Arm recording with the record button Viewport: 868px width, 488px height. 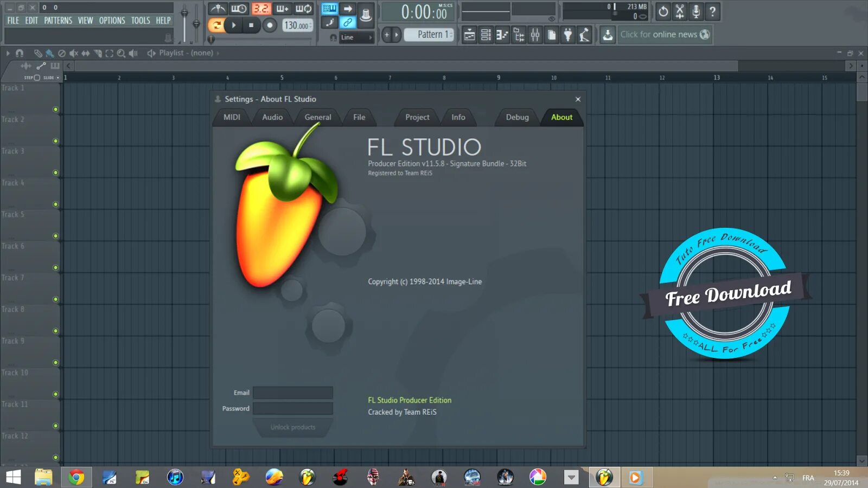(x=270, y=25)
